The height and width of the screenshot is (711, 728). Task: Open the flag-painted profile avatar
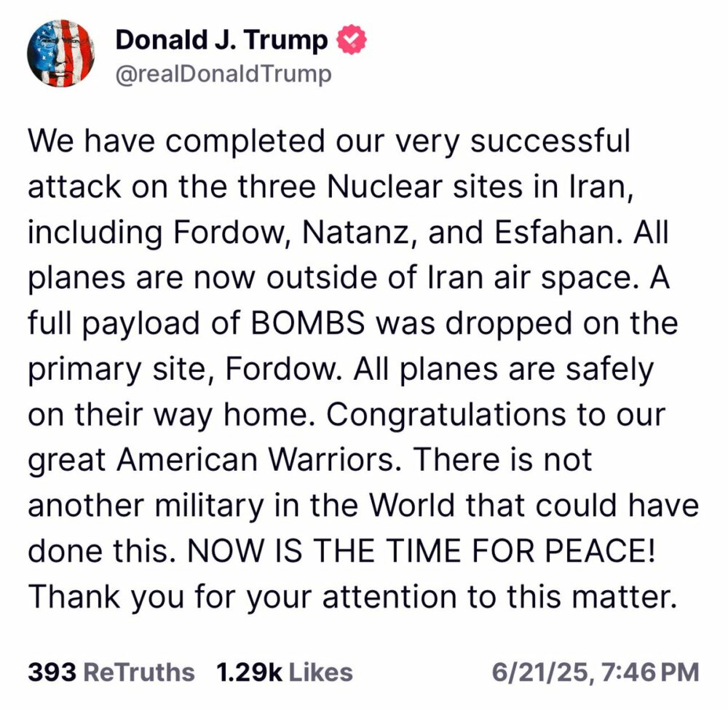(61, 54)
